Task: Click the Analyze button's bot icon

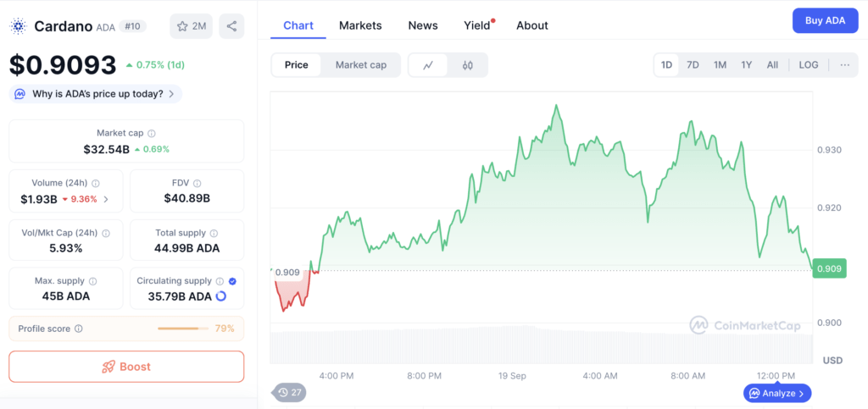Action: coord(754,394)
